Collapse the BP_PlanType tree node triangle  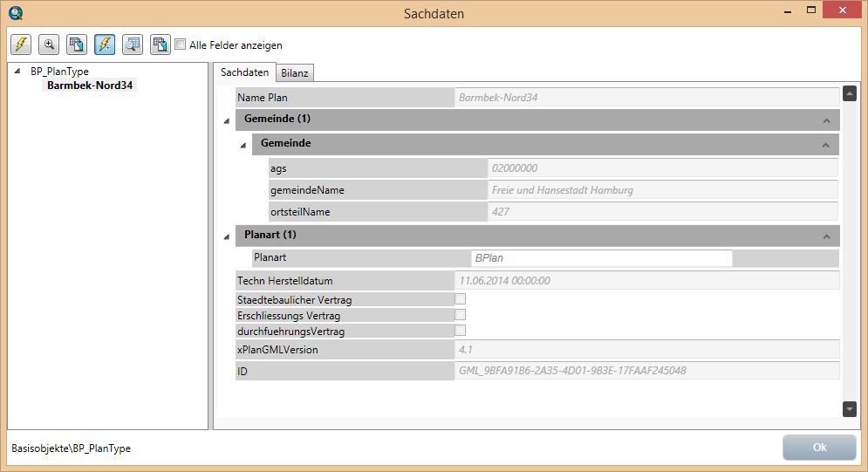coord(18,72)
